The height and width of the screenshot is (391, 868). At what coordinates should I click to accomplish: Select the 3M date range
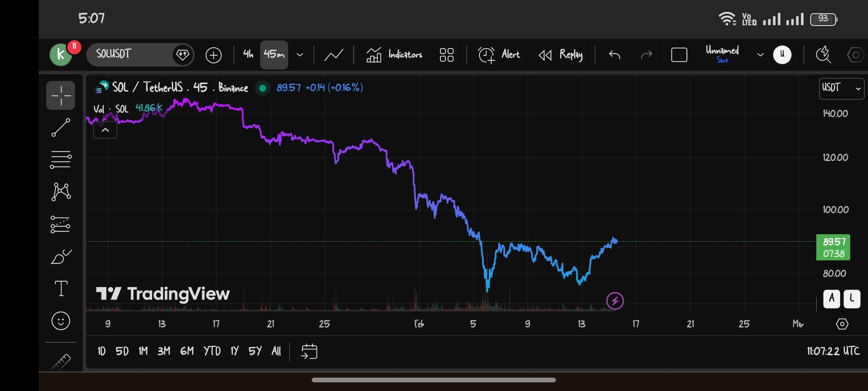tap(164, 351)
